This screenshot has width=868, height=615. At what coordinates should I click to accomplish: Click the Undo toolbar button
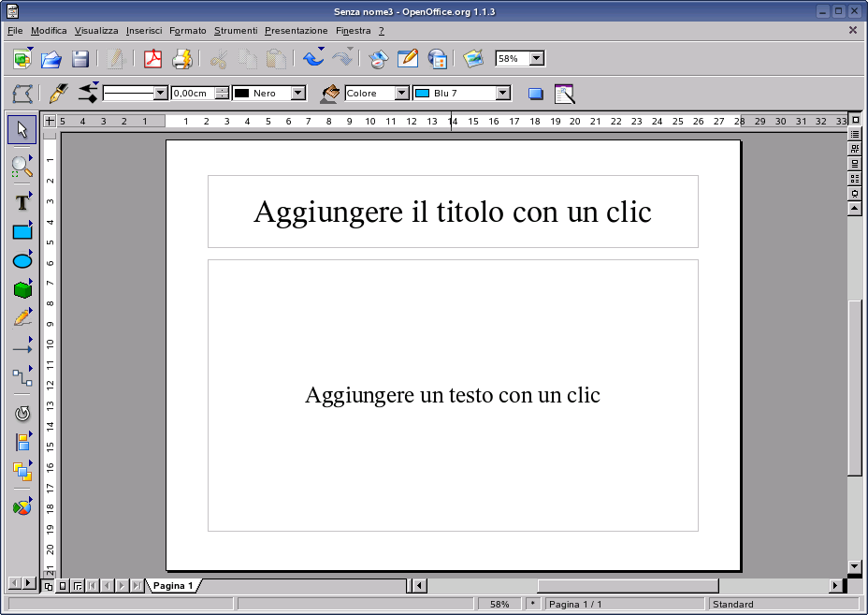point(312,58)
